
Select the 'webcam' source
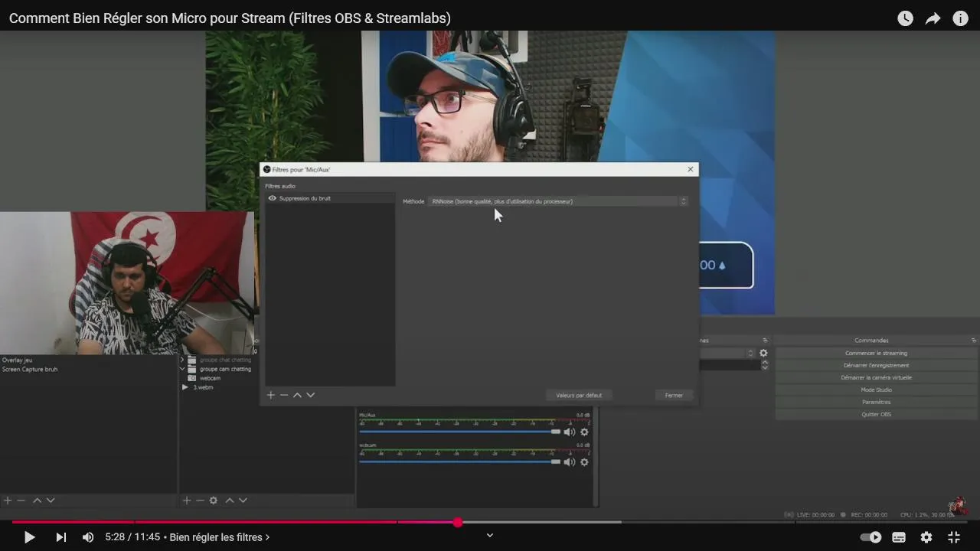point(210,378)
